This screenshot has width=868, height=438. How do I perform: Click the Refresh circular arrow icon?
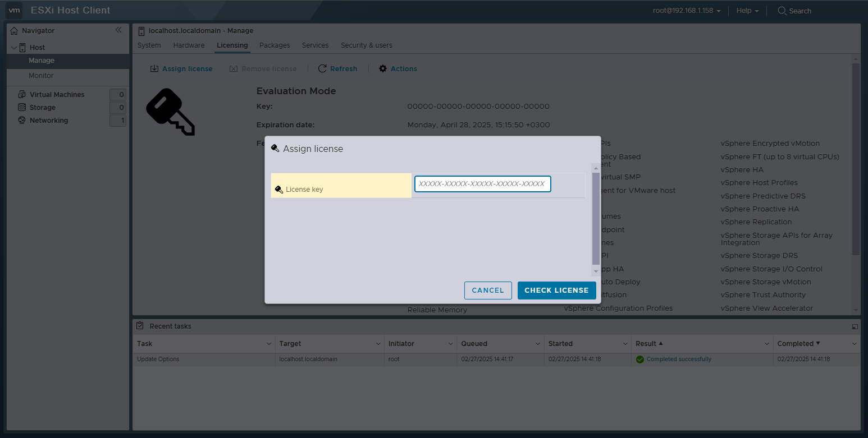pyautogui.click(x=322, y=68)
